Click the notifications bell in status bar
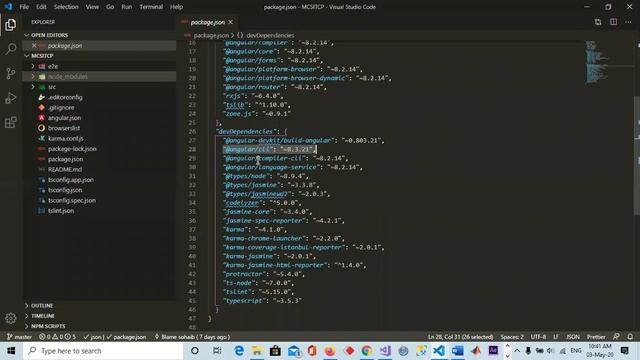The height and width of the screenshot is (360, 640). click(630, 337)
